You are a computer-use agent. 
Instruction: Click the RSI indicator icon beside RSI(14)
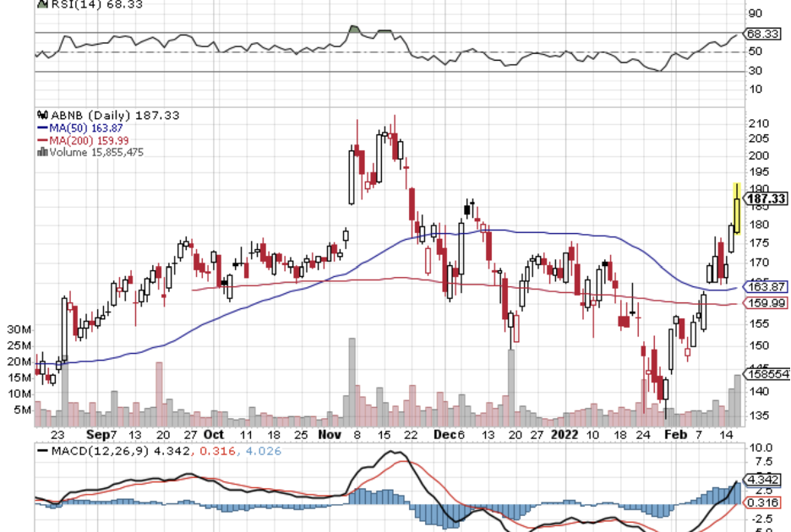[40, 4]
